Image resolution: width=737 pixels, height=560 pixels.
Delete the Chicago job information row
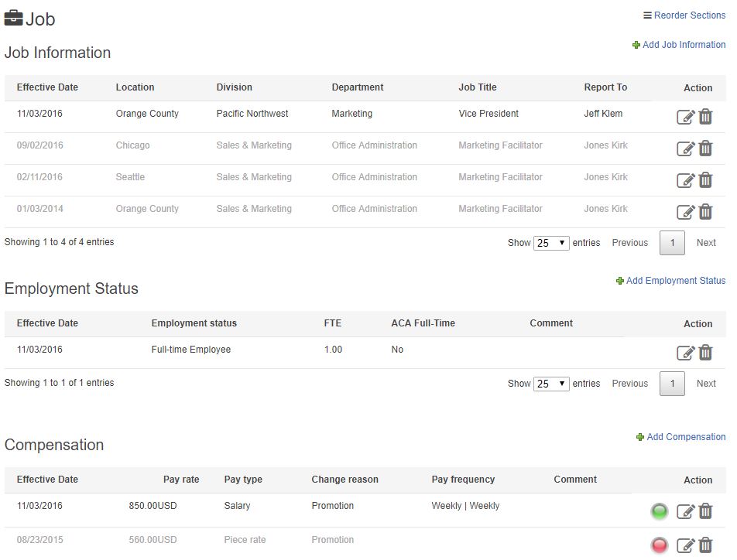pos(705,149)
